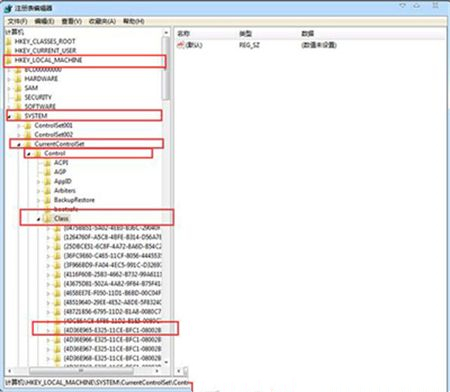
Task: Expand the SAM key
Action: coord(9,88)
